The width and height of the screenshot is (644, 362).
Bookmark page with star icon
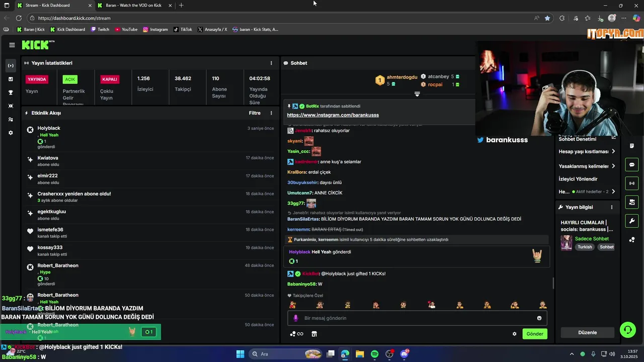tap(547, 18)
